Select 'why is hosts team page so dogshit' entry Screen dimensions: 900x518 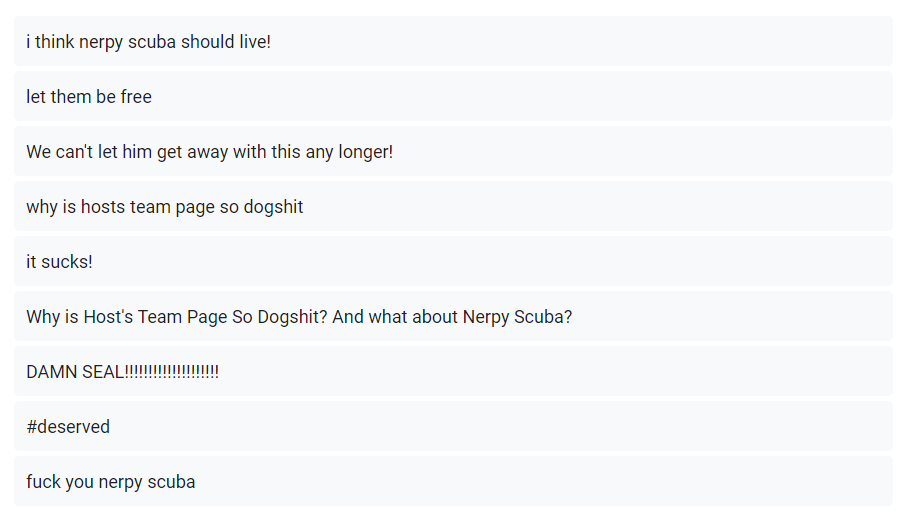click(x=165, y=207)
